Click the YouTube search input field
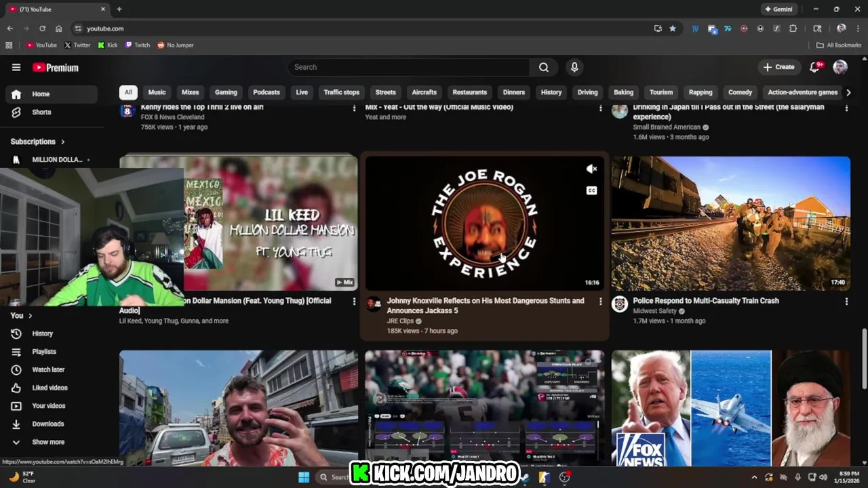This screenshot has width=868, height=488. click(x=409, y=67)
